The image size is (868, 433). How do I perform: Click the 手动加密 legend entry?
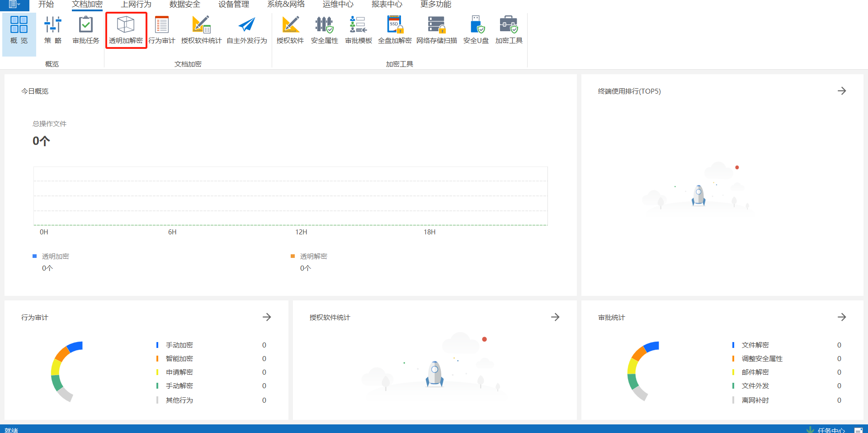coord(179,345)
